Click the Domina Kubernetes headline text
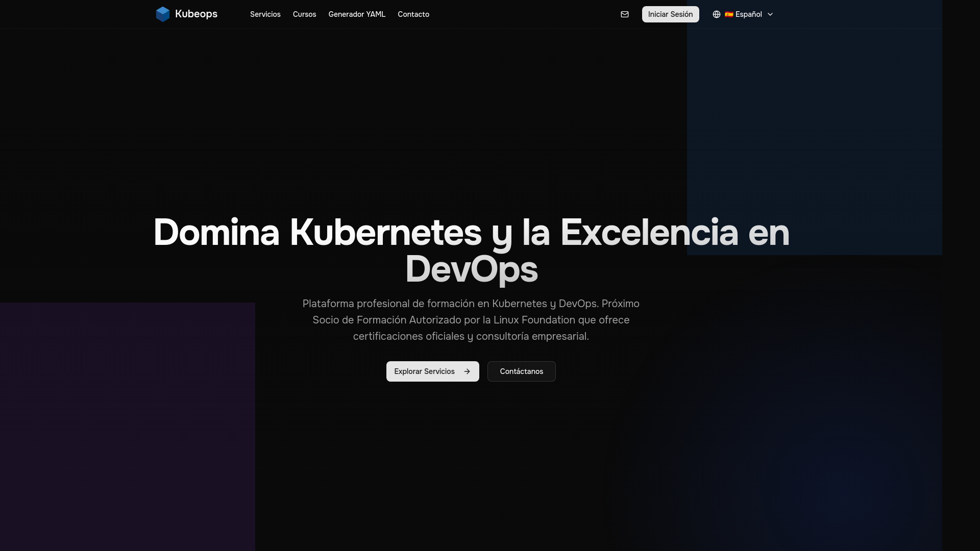The height and width of the screenshot is (551, 980). (316, 233)
